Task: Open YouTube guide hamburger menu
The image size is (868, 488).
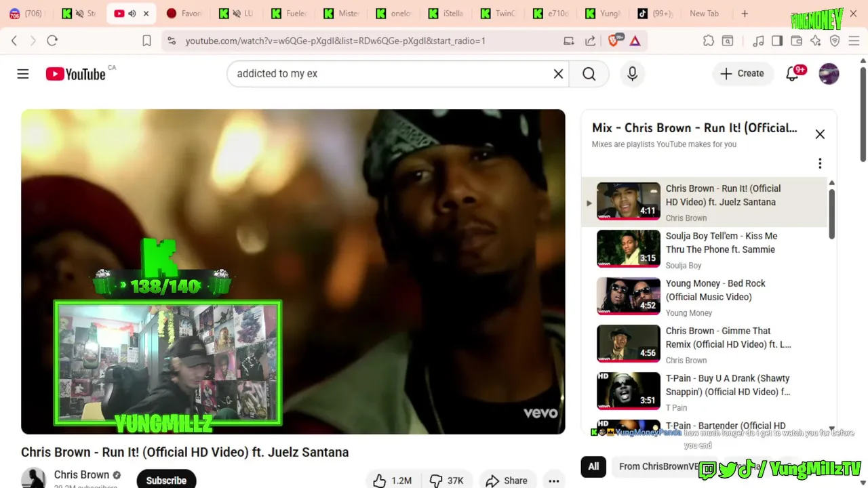Action: click(23, 74)
